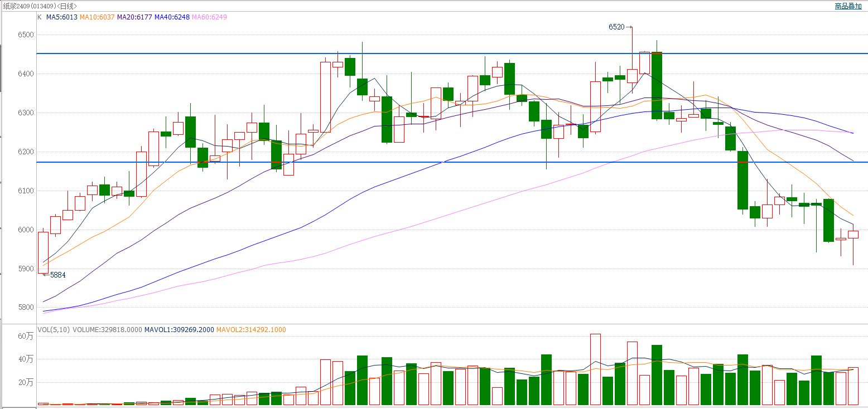This screenshot has height=409, width=868.
Task: Click the tallest red volume bar
Action: tap(595, 369)
